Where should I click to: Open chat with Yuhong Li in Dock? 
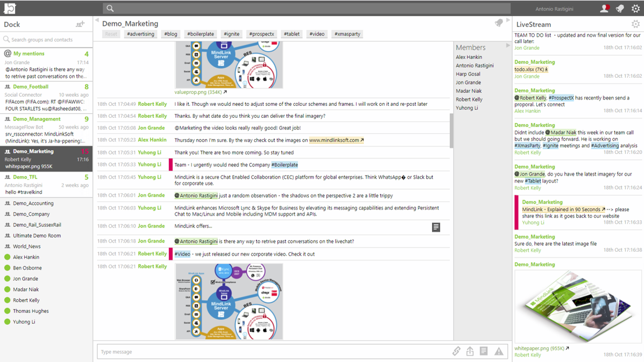pyautogui.click(x=24, y=321)
